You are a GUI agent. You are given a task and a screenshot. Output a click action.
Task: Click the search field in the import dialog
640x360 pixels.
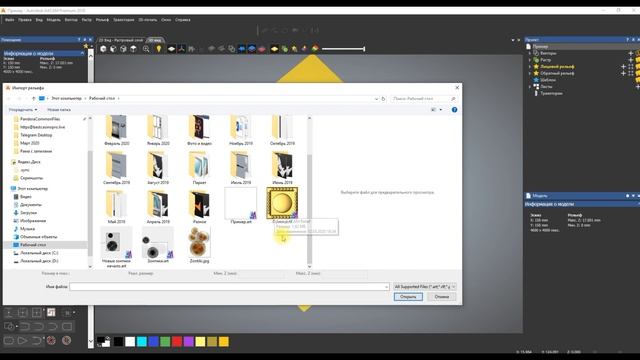(423, 99)
